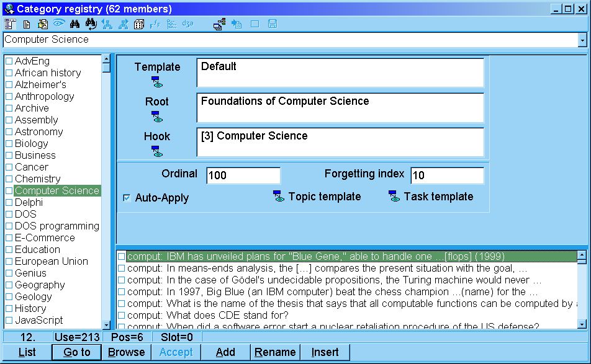Click the Go to button
This screenshot has height=364, width=591.
[x=77, y=352]
